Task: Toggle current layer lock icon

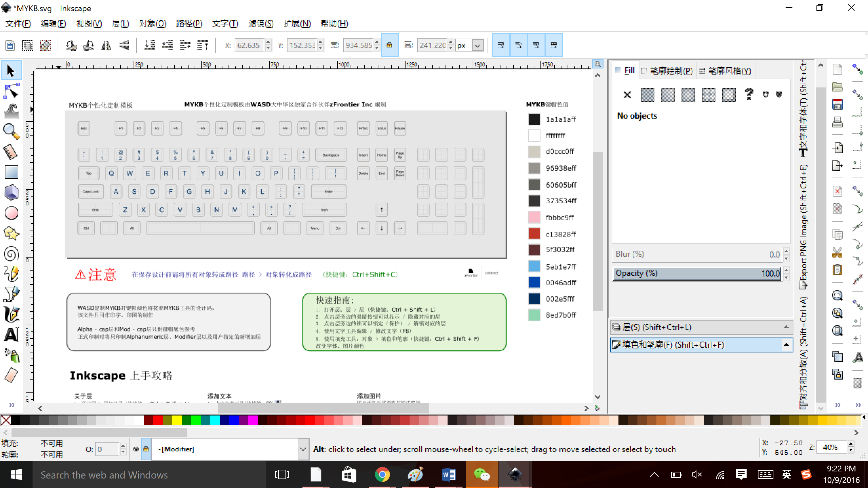Action: tap(146, 449)
